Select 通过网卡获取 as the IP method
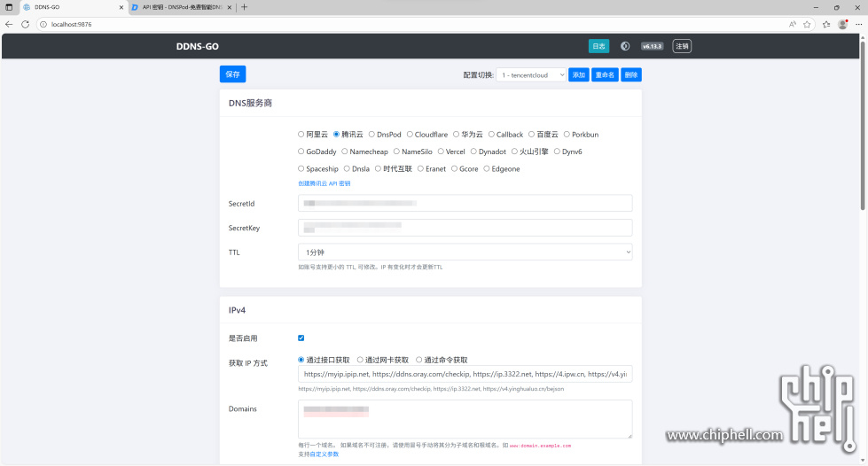This screenshot has height=466, width=868. [x=361, y=360]
